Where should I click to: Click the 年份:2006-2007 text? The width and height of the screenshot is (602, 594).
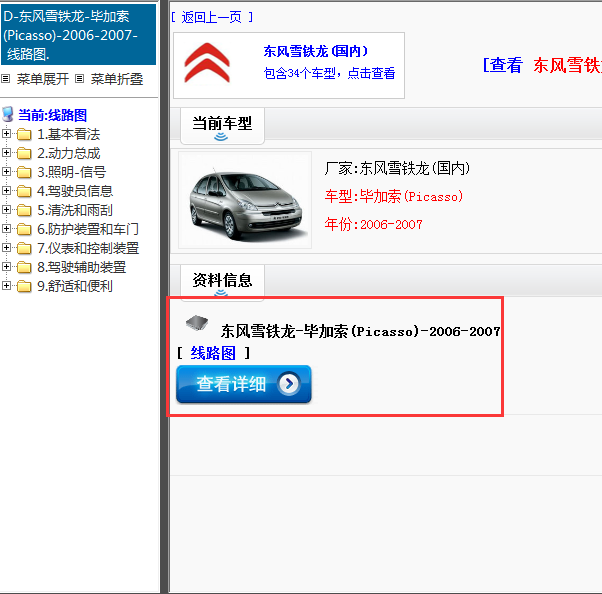click(x=374, y=224)
